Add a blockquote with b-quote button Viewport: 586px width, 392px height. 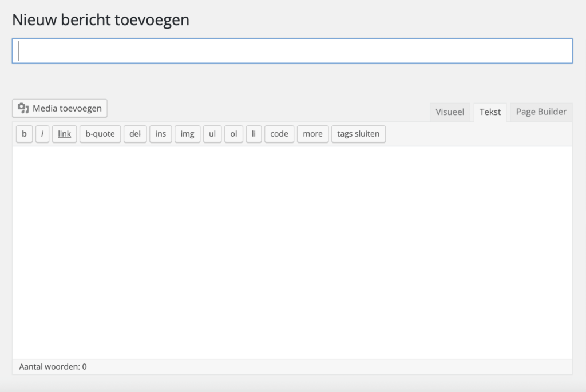[100, 134]
